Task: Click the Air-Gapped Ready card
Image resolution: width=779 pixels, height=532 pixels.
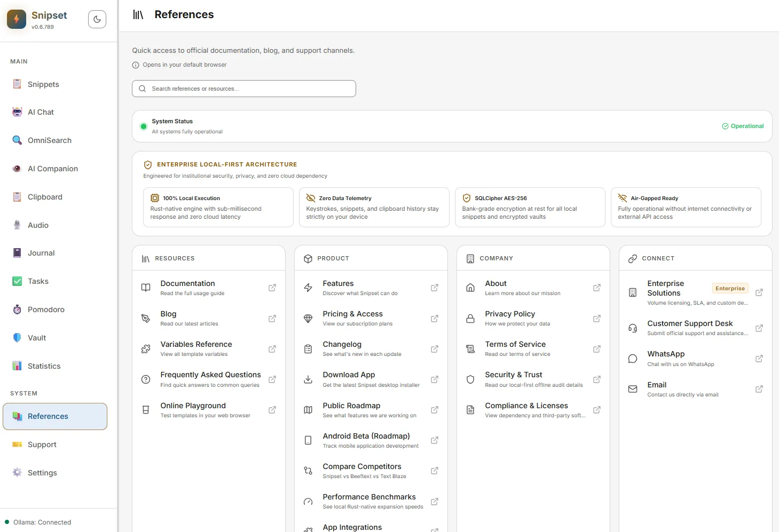Action: [x=686, y=207]
